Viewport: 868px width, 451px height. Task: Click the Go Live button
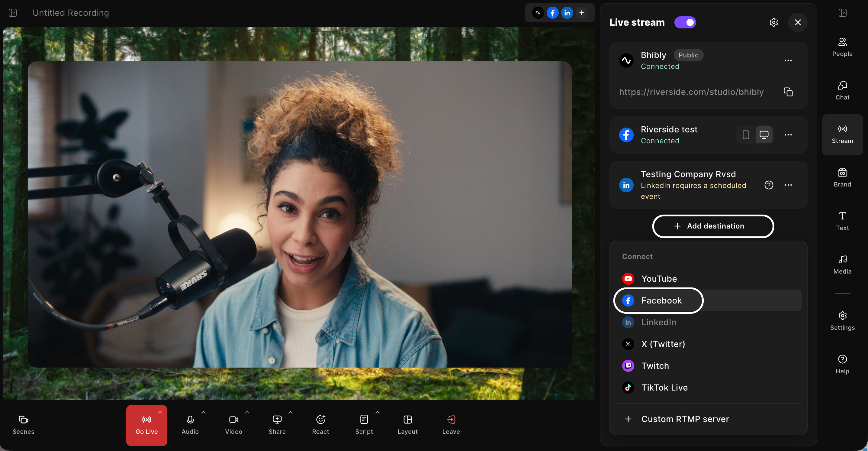pyautogui.click(x=146, y=425)
